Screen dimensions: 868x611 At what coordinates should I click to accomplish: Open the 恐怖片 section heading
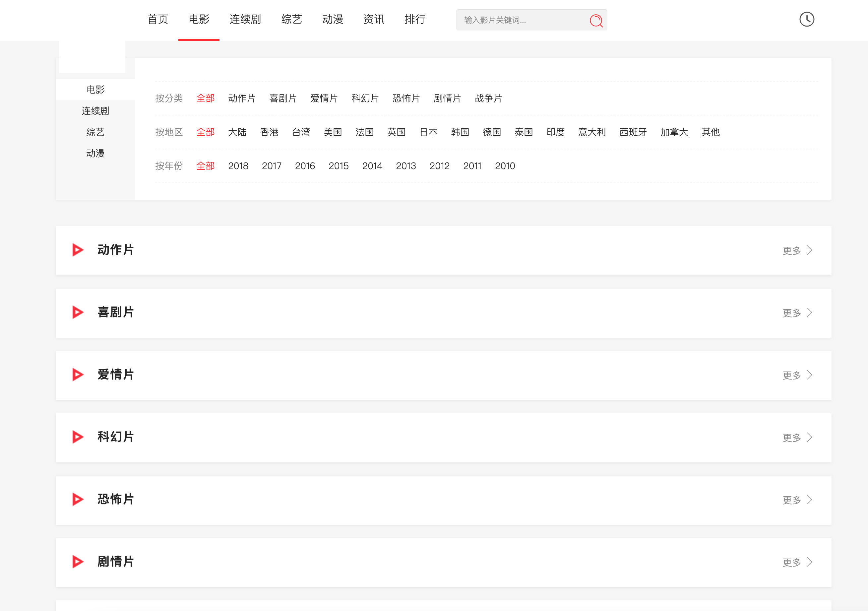click(116, 500)
